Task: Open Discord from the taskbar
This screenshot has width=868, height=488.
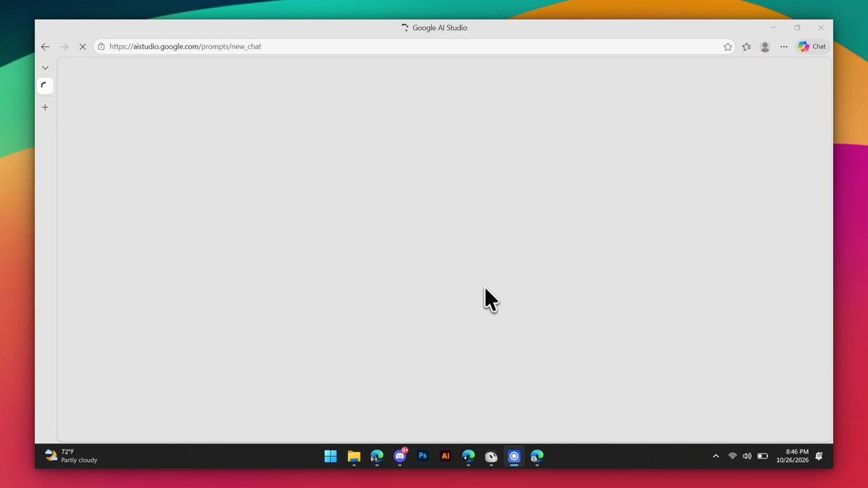Action: coord(400,455)
